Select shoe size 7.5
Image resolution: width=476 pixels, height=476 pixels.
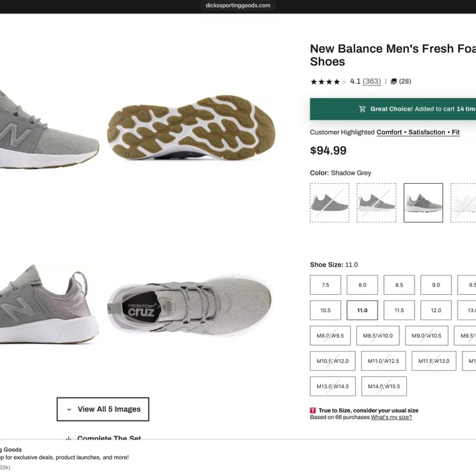pos(325,285)
